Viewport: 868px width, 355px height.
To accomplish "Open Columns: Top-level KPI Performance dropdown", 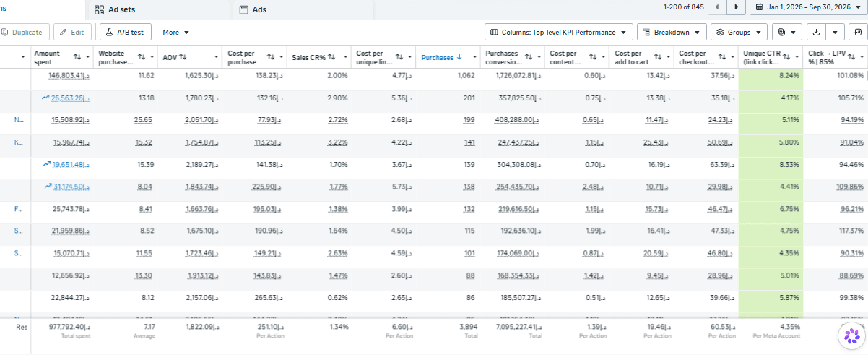I will 558,33.
